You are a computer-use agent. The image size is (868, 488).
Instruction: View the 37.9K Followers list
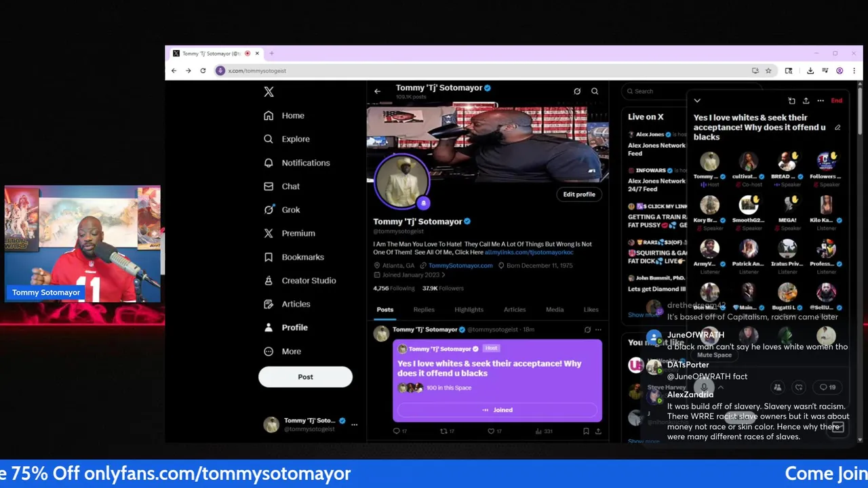coord(443,288)
